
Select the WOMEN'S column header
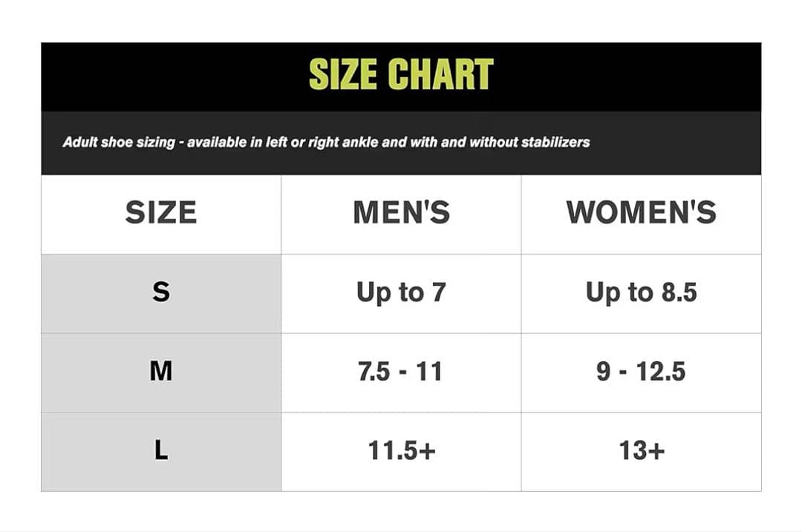641,213
